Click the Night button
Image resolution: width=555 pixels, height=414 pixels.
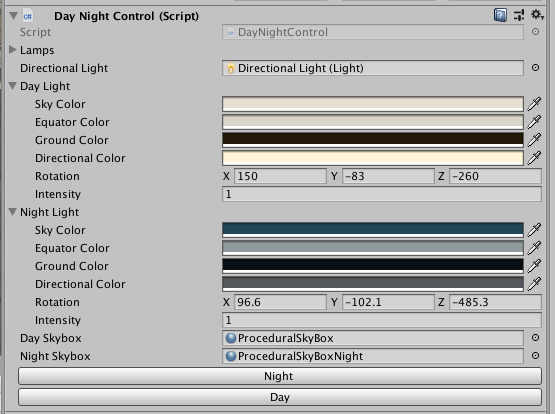coord(280,376)
